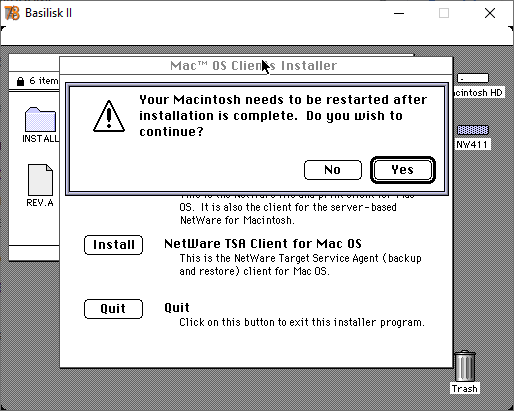Click the 'Do you wish to continue?' message
The image size is (514, 411).
point(271,124)
